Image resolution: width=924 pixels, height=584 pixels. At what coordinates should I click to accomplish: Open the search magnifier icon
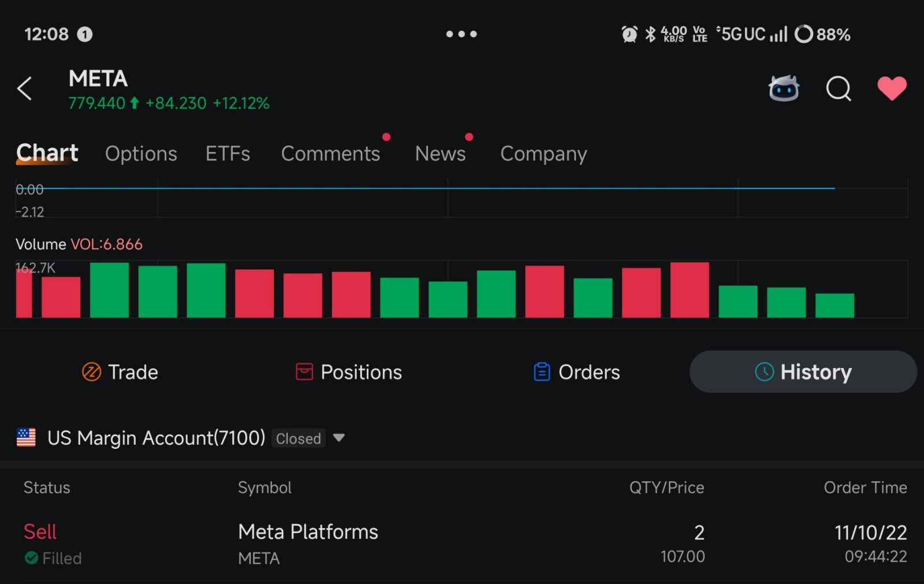839,89
